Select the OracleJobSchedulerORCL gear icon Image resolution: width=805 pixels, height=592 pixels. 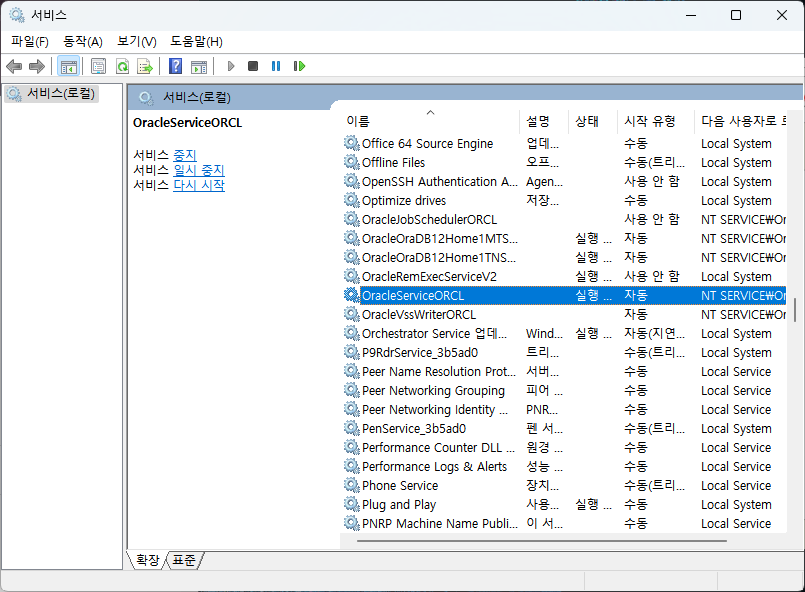[352, 219]
